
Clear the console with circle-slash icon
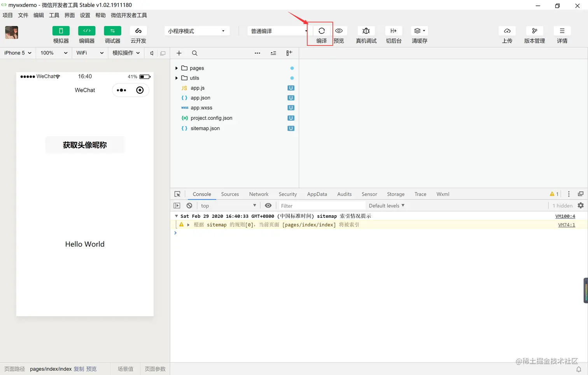(x=189, y=206)
